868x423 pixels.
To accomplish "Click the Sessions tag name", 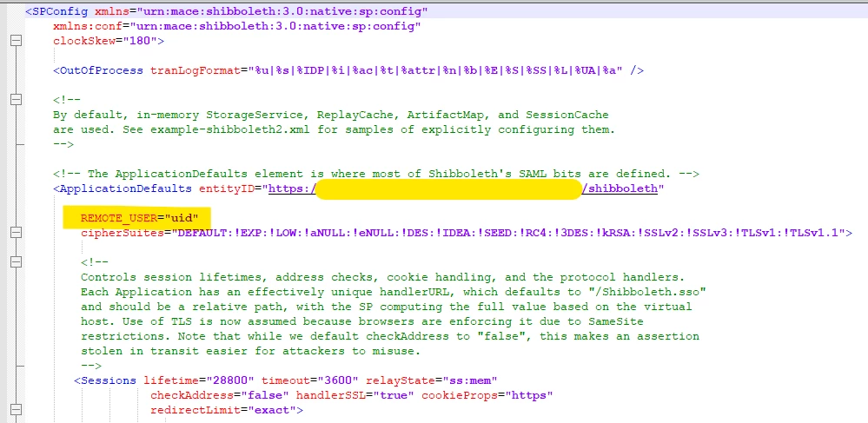I will pyautogui.click(x=109, y=381).
